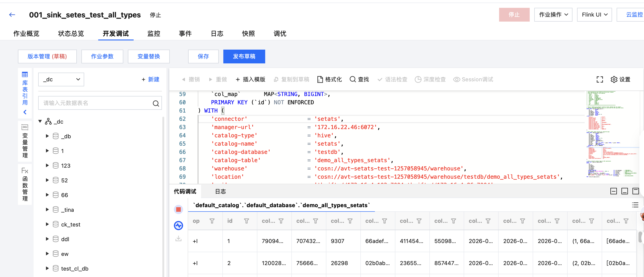Image resolution: width=644 pixels, height=277 pixels.
Task: Click 复制到草稿 in editor toolbar
Action: [x=291, y=79]
